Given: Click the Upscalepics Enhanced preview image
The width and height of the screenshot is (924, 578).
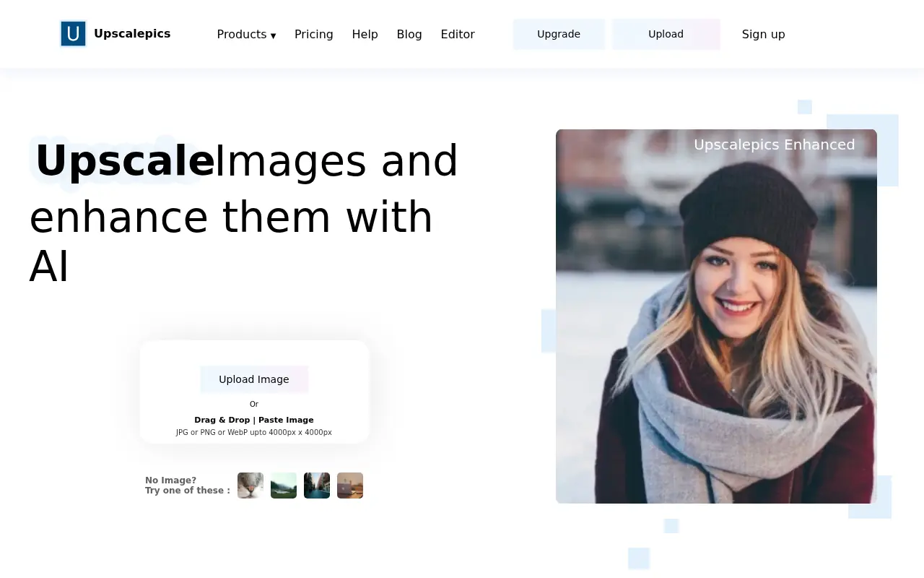Looking at the screenshot, I should tap(716, 316).
